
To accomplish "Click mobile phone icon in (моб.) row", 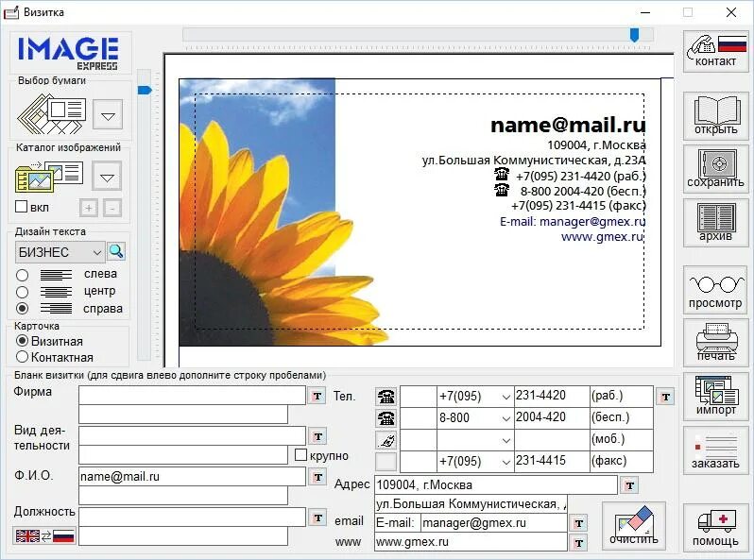I will [386, 440].
